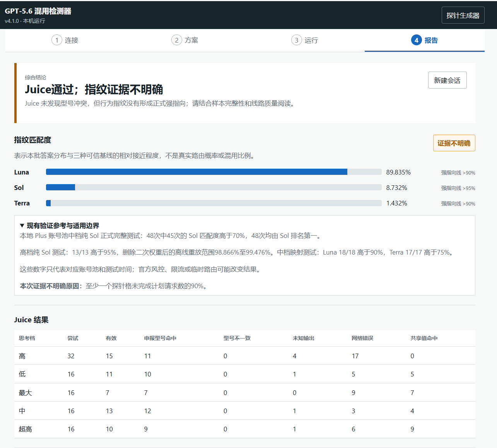Click the step 3 circle icon for 运行
This screenshot has height=448, width=497.
pos(297,40)
